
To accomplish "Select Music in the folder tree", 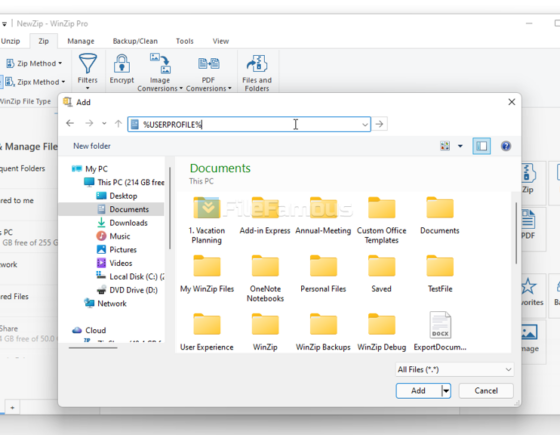I will (x=113, y=236).
